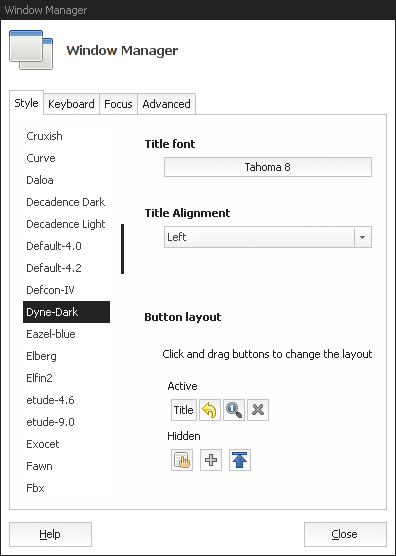
Task: Click the Help button
Action: point(50,534)
